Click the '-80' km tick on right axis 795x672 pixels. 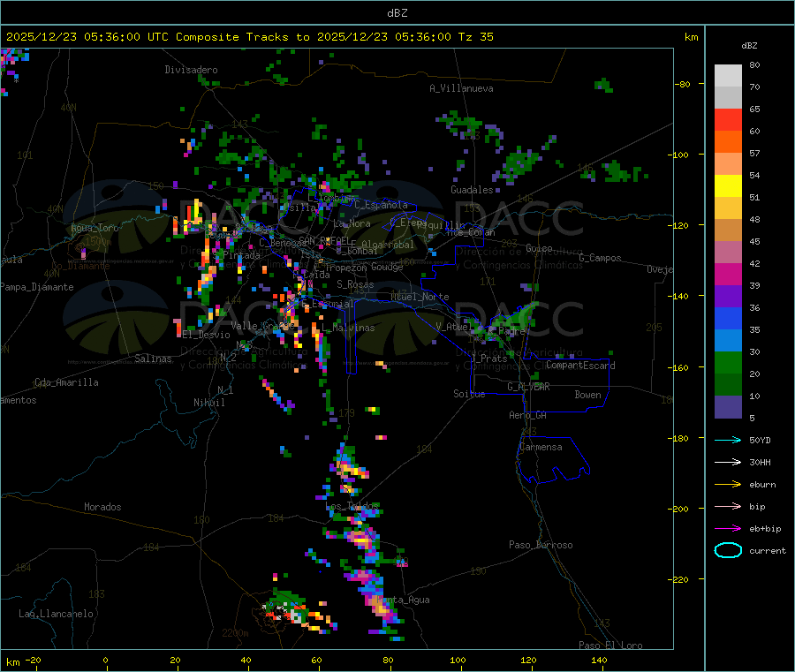[x=682, y=84]
